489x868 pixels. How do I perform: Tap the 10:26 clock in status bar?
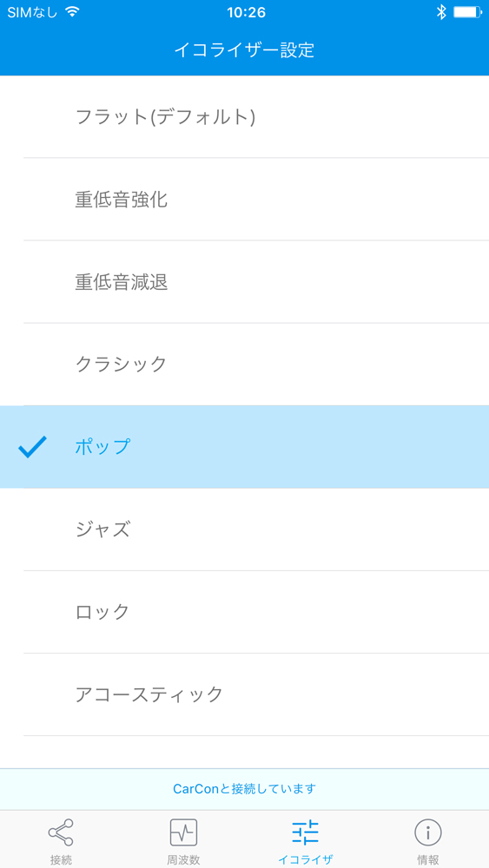coord(247,12)
